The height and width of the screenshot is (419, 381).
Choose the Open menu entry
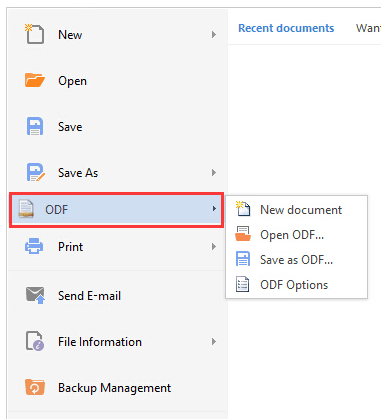click(118, 80)
